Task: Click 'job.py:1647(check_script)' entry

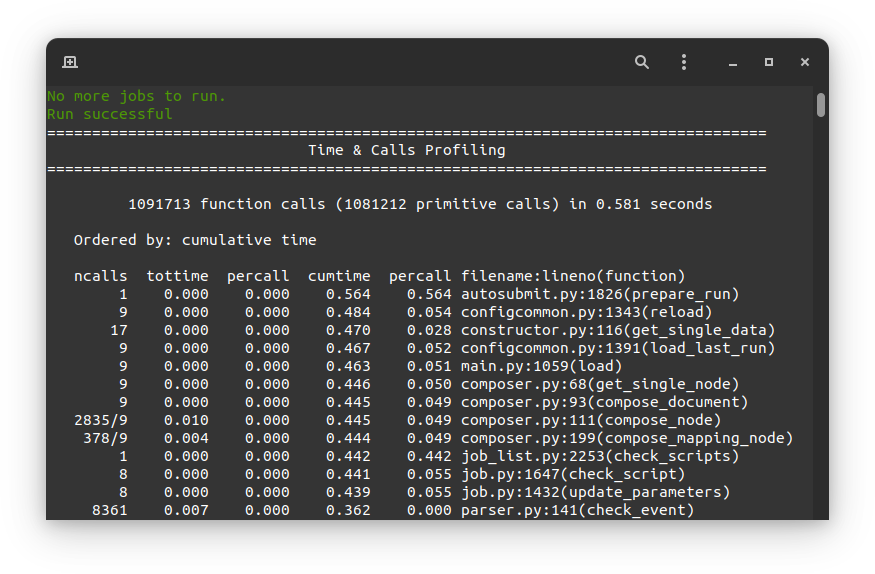Action: point(573,474)
